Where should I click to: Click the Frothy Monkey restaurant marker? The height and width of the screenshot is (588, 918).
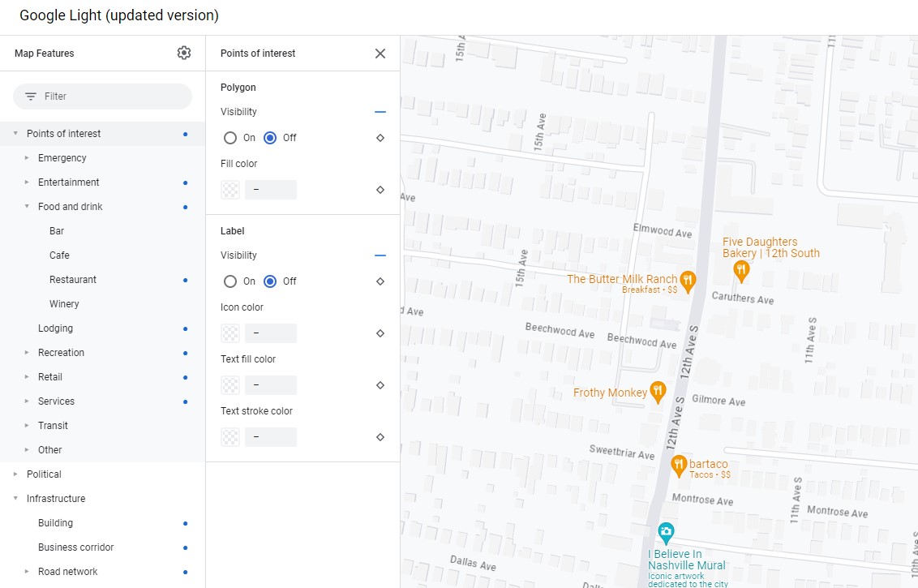tap(658, 393)
